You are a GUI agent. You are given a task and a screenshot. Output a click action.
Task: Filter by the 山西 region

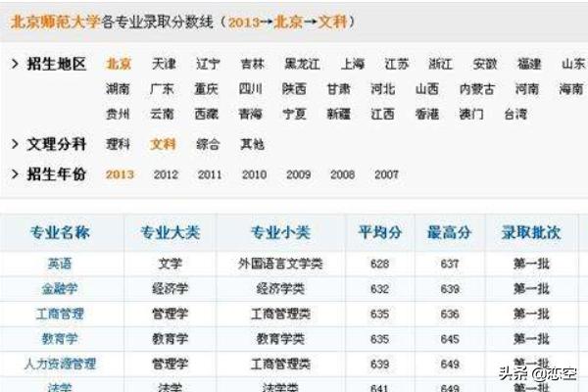427,89
